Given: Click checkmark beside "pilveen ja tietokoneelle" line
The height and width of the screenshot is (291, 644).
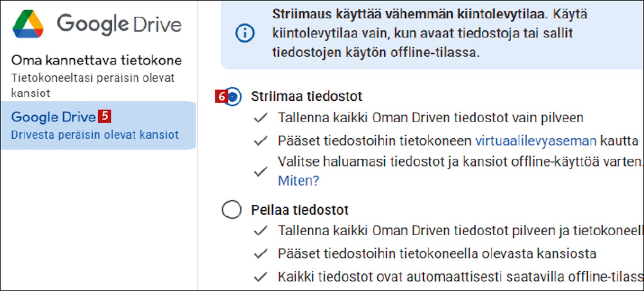Looking at the screenshot, I should (261, 230).
